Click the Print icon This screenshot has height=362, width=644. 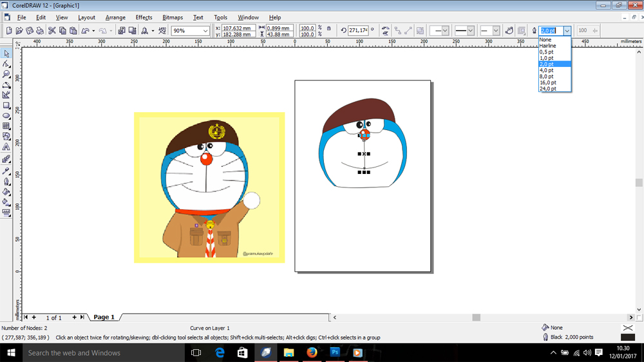pyautogui.click(x=40, y=30)
